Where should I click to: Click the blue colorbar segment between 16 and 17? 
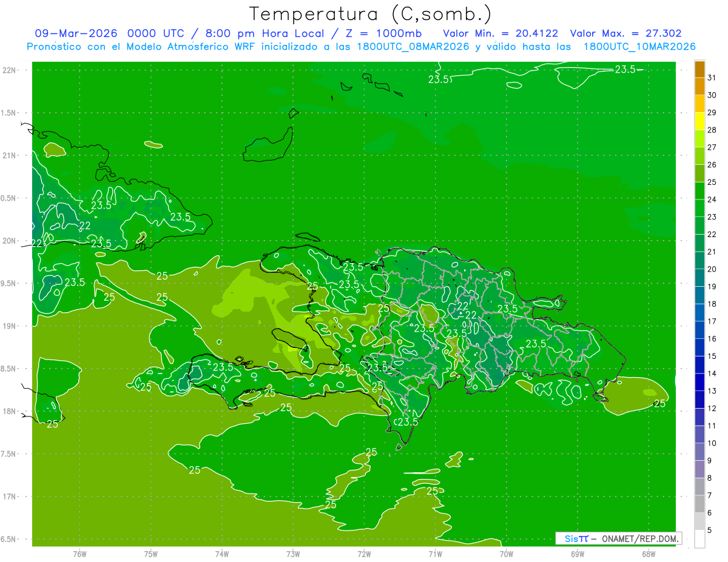click(x=699, y=330)
